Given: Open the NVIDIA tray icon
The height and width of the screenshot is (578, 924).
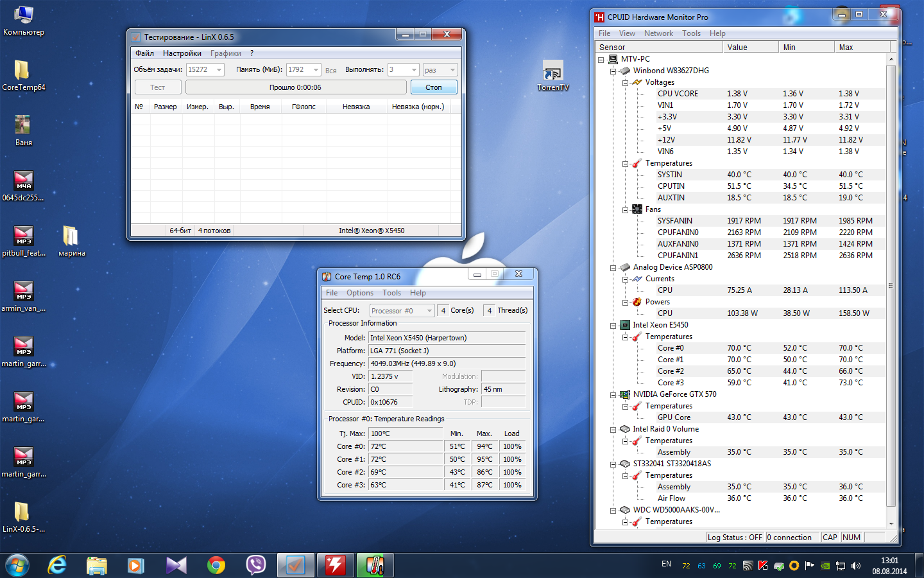Looking at the screenshot, I should pyautogui.click(x=825, y=566).
